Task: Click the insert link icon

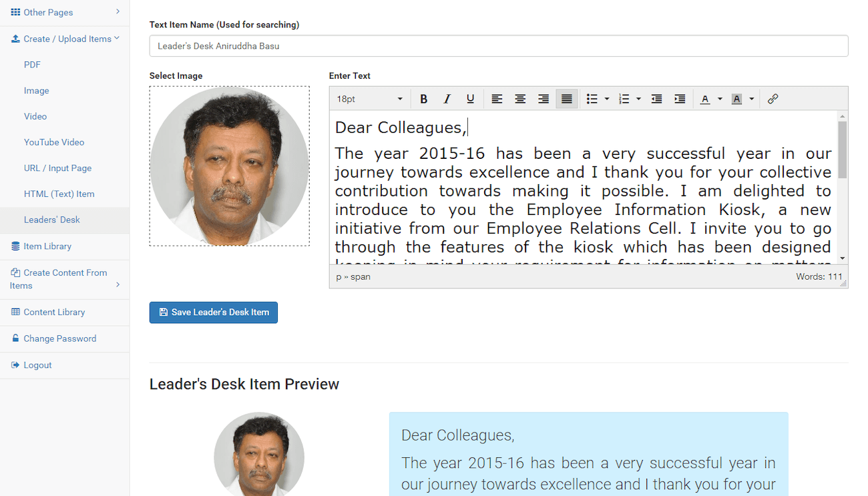Action: tap(773, 99)
